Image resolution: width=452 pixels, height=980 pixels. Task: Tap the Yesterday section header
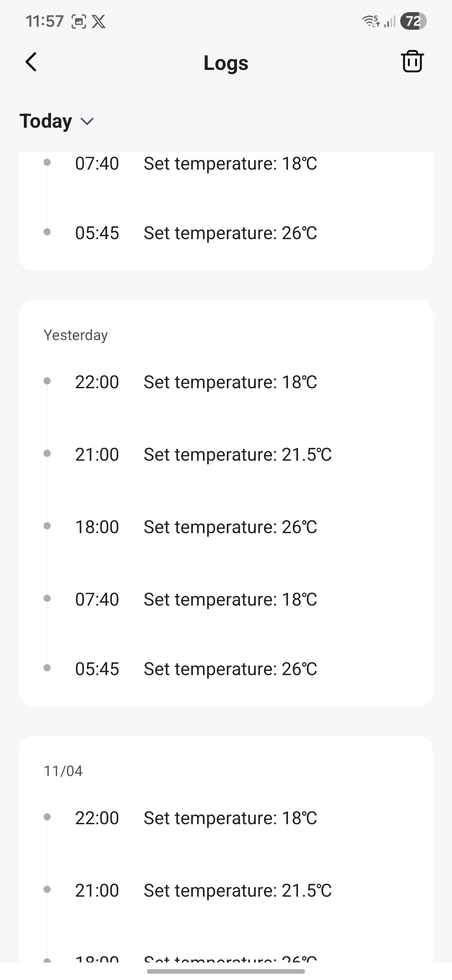pos(76,335)
